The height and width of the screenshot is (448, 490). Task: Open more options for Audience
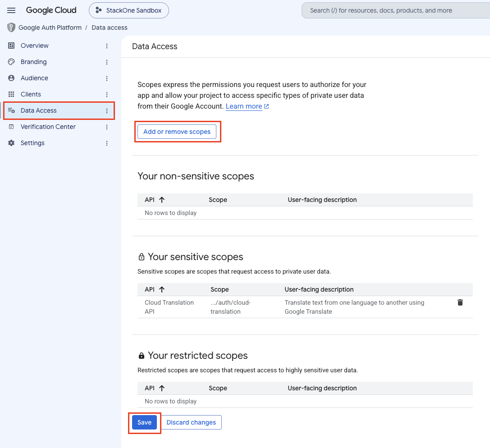point(107,78)
